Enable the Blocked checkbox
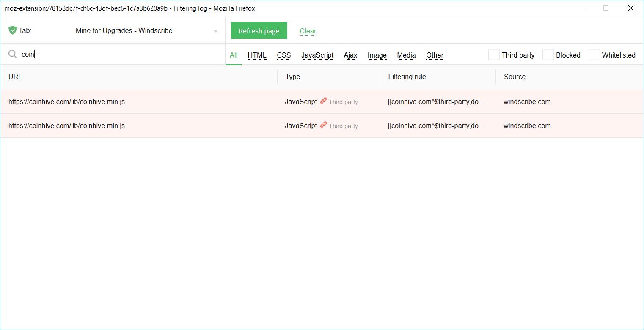This screenshot has width=644, height=330. [548, 55]
